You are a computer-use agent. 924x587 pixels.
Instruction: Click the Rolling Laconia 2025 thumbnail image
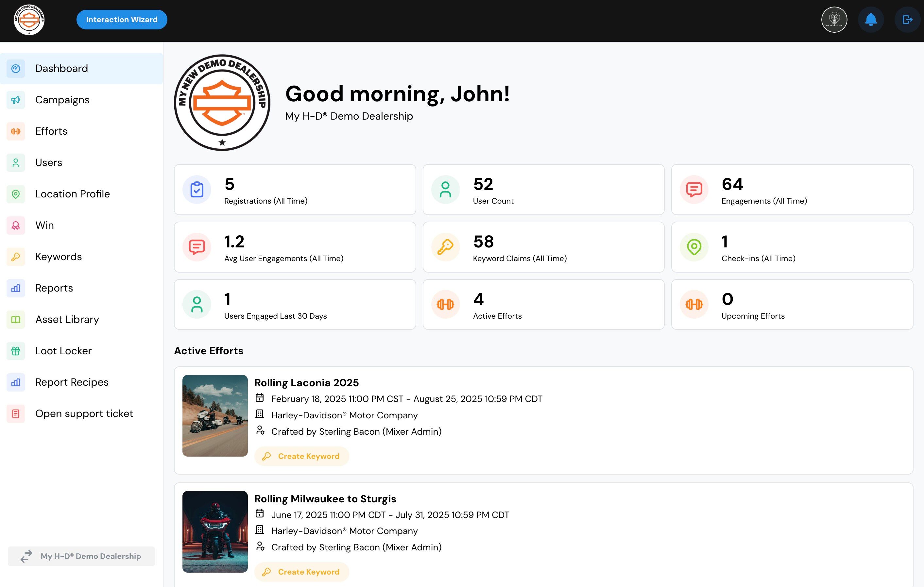[215, 415]
